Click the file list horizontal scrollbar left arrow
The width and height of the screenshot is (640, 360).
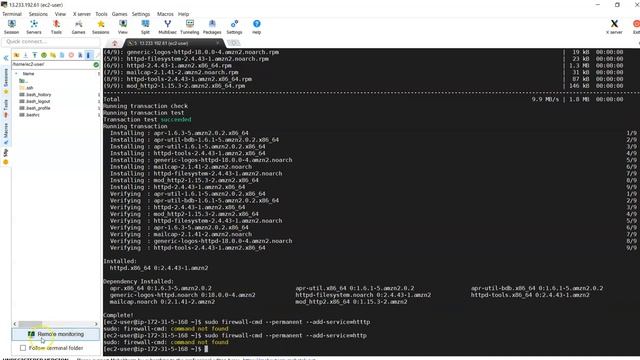(x=15, y=324)
